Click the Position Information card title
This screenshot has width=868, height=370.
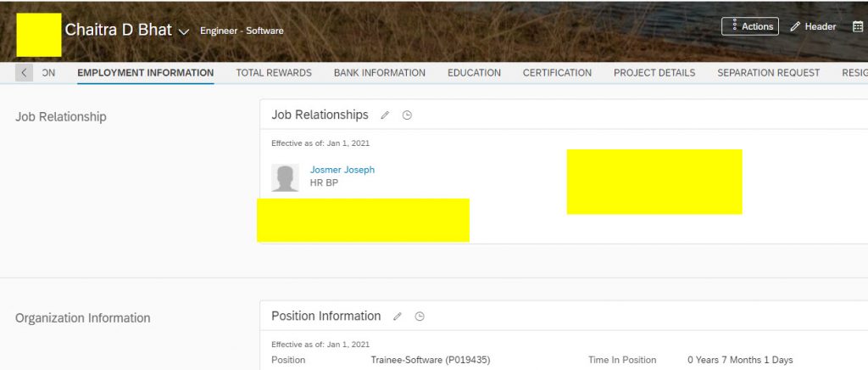(326, 316)
